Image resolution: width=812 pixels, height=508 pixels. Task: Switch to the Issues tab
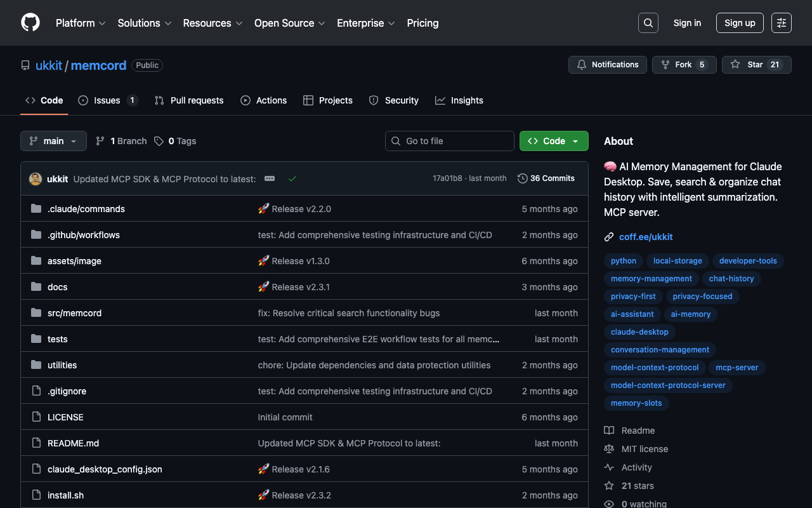coord(107,100)
